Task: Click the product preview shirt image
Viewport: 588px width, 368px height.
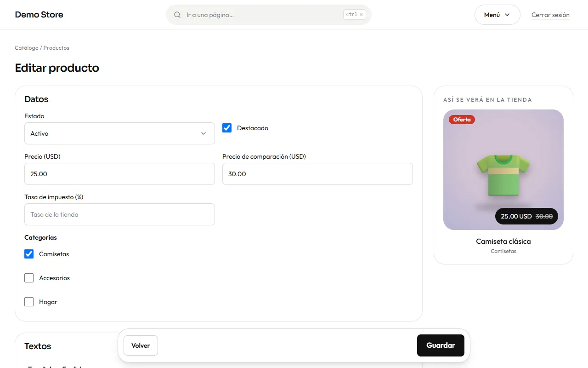Action: (x=503, y=170)
